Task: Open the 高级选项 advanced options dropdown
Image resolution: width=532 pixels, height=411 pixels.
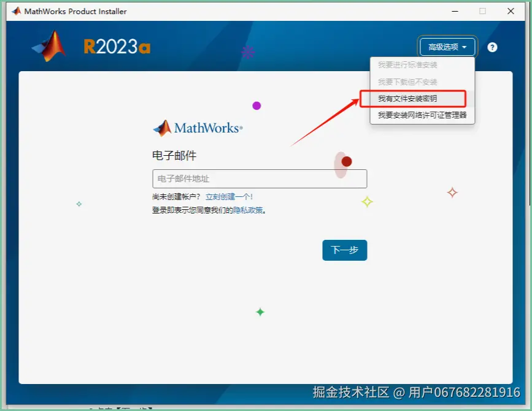Action: pos(447,47)
